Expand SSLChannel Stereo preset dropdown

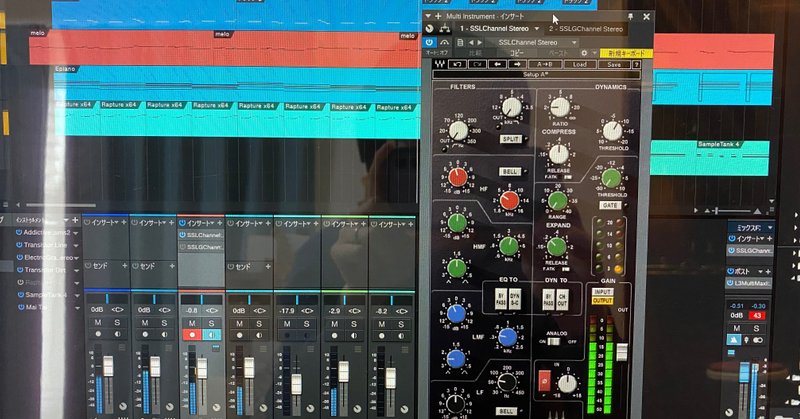[x=574, y=43]
